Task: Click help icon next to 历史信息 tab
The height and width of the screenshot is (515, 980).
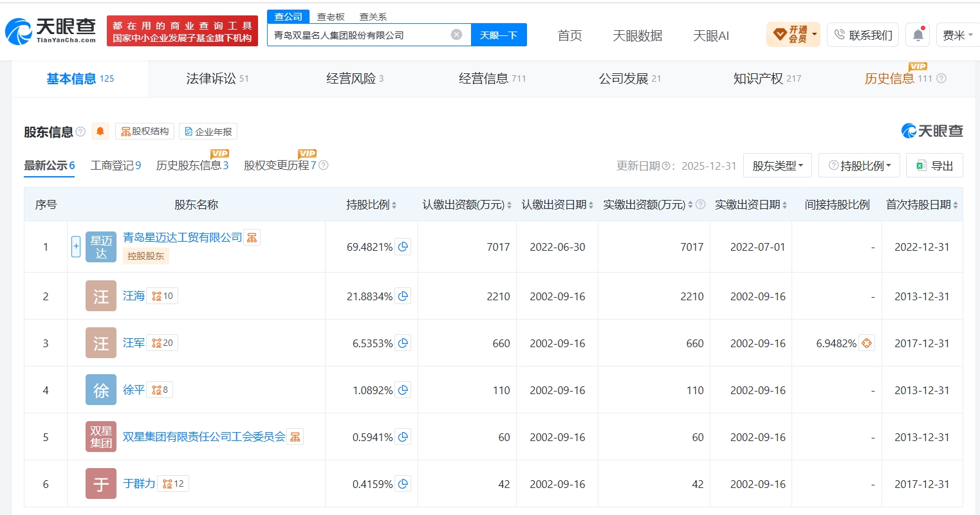Action: [x=941, y=78]
